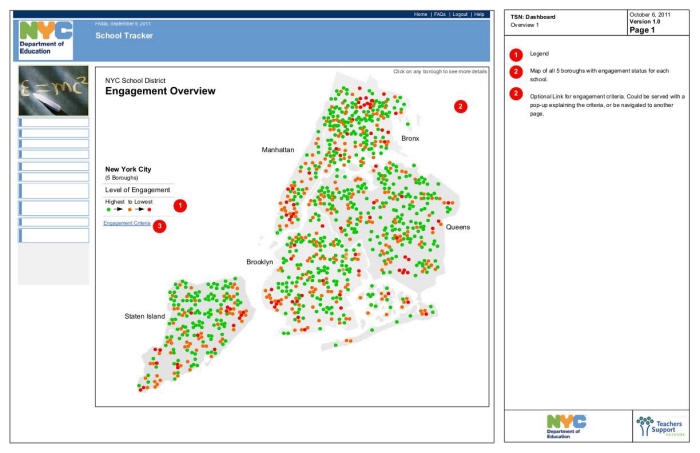Click red marker 3 next to Engagement Criteria
Viewport: 700px width, 453px height.
coord(160,225)
